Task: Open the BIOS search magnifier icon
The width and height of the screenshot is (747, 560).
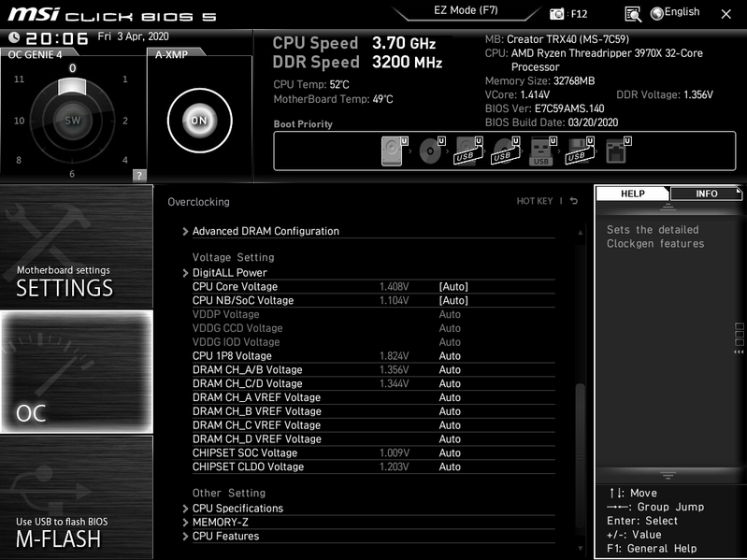Action: (x=633, y=14)
